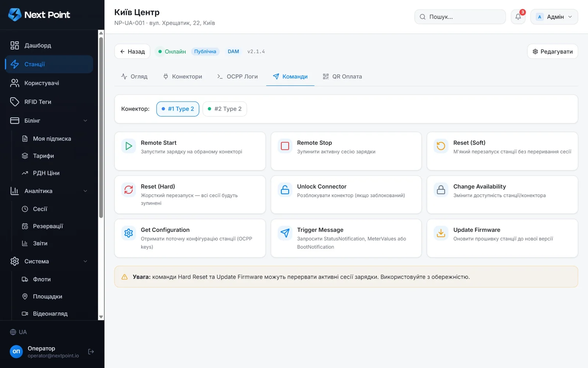This screenshot has height=368, width=588.
Task: Click the Trigger Message paper plane icon
Action: (x=285, y=233)
